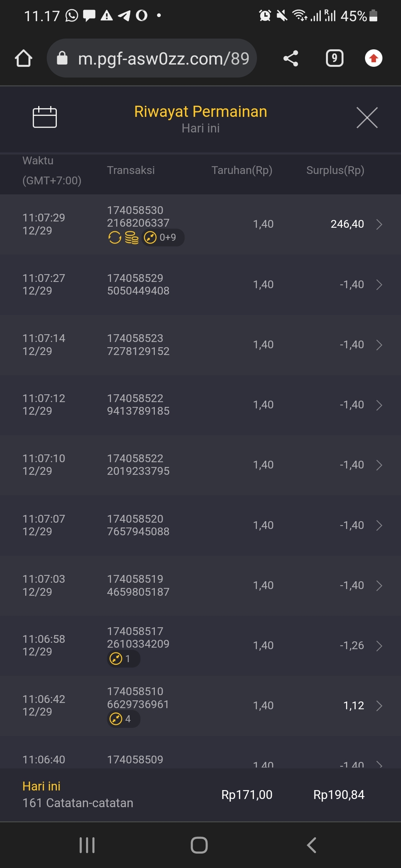Expand details for 11:07:27 transaction row
This screenshot has width=401, height=868.
(x=379, y=285)
